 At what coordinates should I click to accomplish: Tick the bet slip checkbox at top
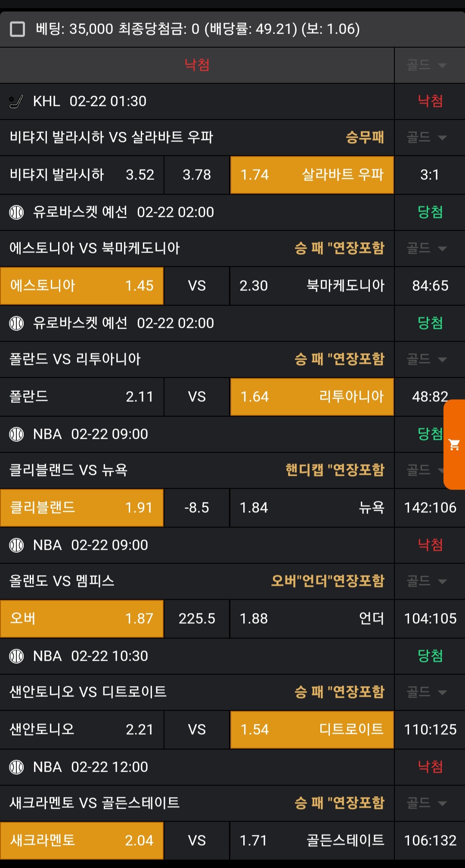coord(18,29)
